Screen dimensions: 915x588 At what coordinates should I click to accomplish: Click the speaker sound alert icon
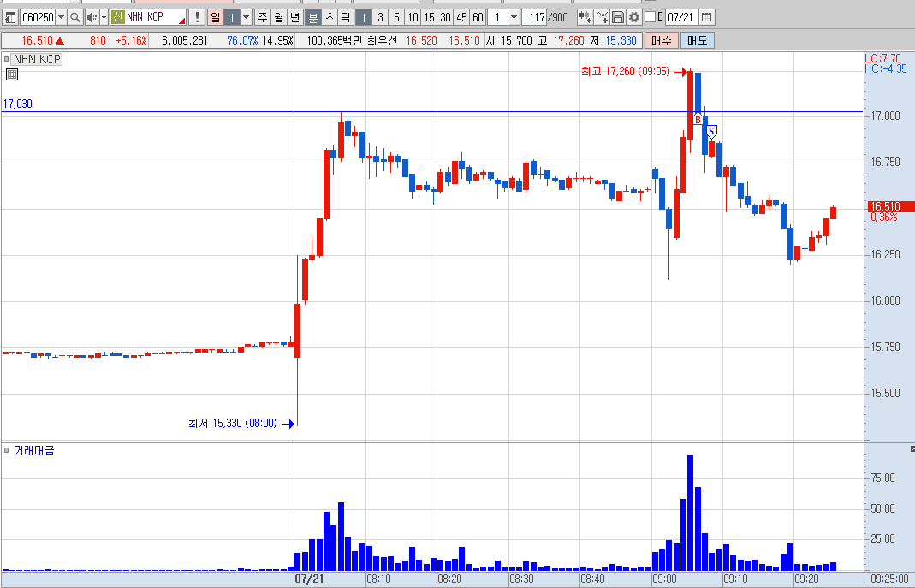(x=92, y=17)
